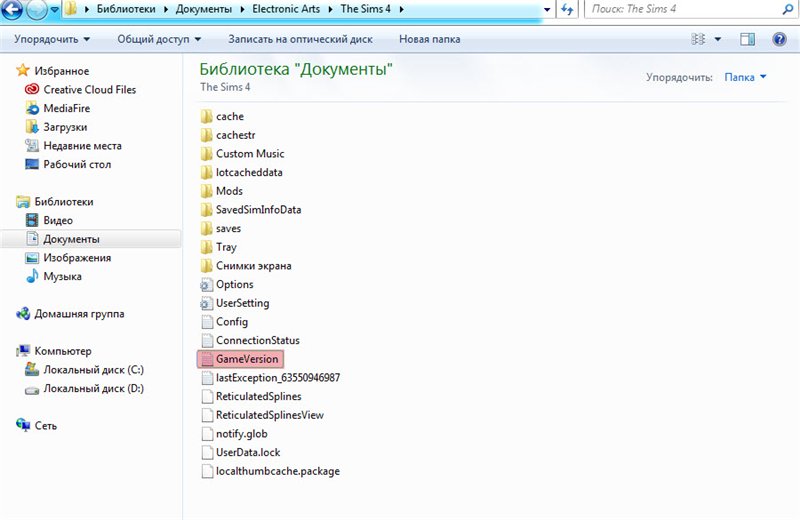Select 'Компьютер' in the navigation pane
The height and width of the screenshot is (520, 800).
tap(62, 351)
